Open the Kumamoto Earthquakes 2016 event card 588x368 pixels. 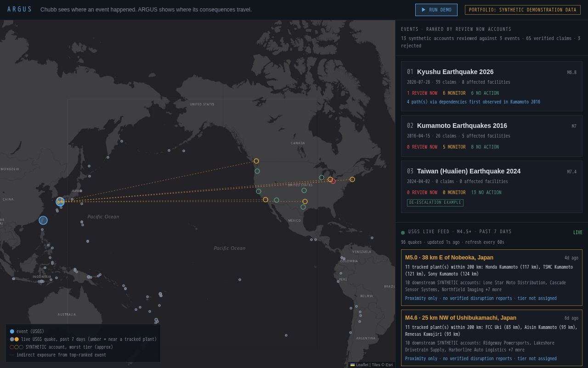point(492,135)
